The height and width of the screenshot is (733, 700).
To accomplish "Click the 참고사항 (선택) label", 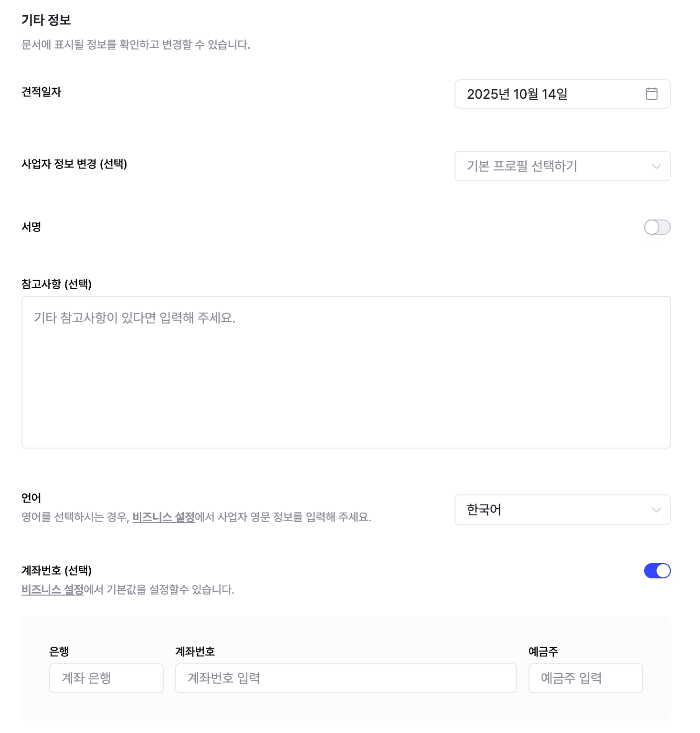I will [56, 284].
